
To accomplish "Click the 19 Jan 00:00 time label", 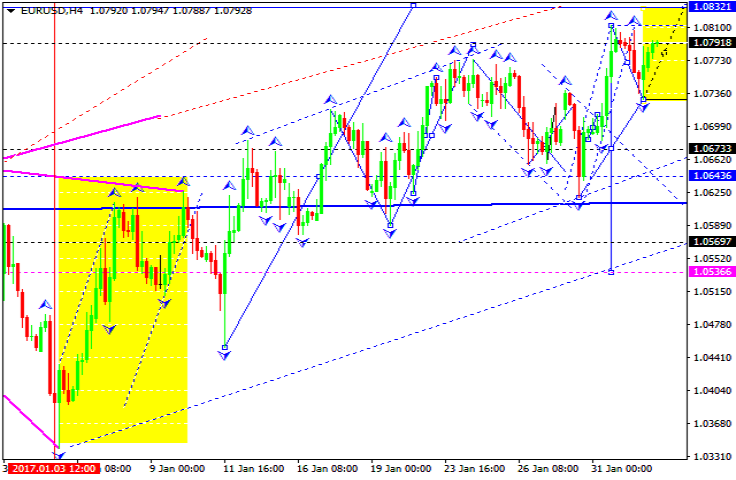I will pos(401,469).
